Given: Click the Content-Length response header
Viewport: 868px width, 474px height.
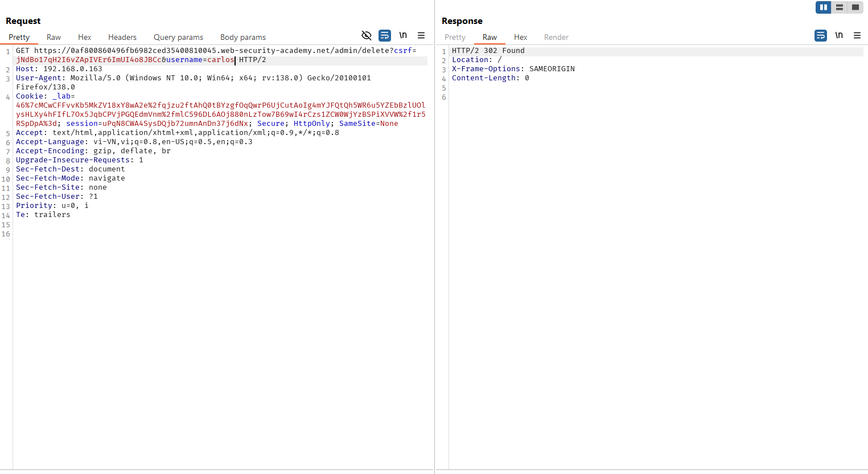Looking at the screenshot, I should pyautogui.click(x=491, y=78).
